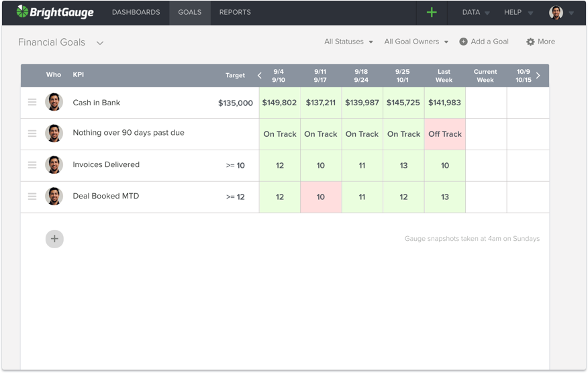Click the green plus icon in top bar

(432, 12)
